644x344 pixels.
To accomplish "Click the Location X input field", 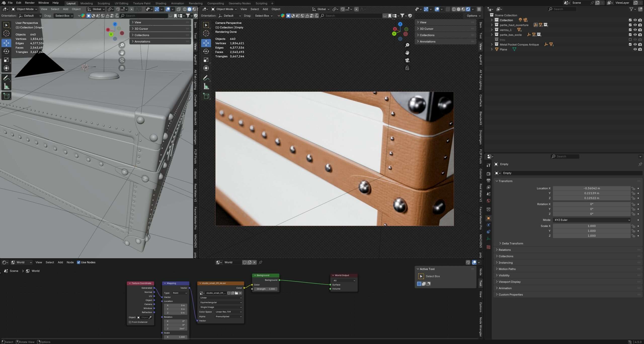I will tap(592, 188).
